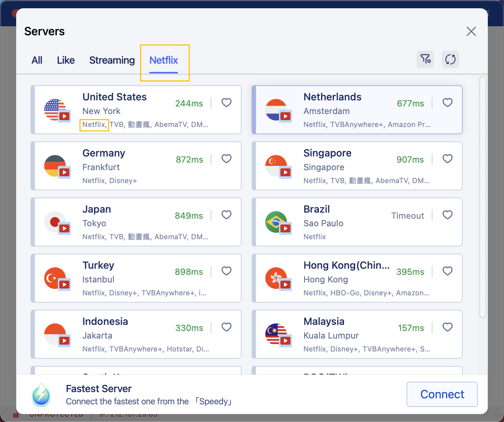Screen dimensions: 504x422
Task: Add Indonesia Jakarta server to favorites
Action: (226, 327)
